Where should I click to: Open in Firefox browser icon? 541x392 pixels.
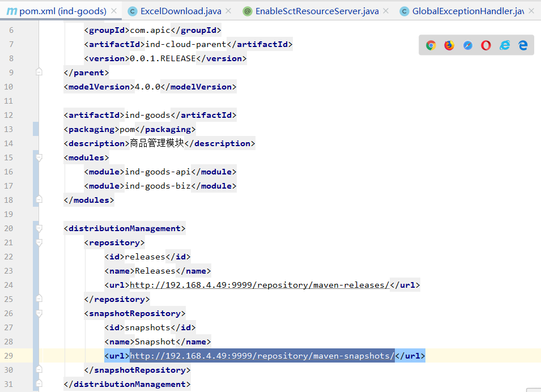coord(449,45)
